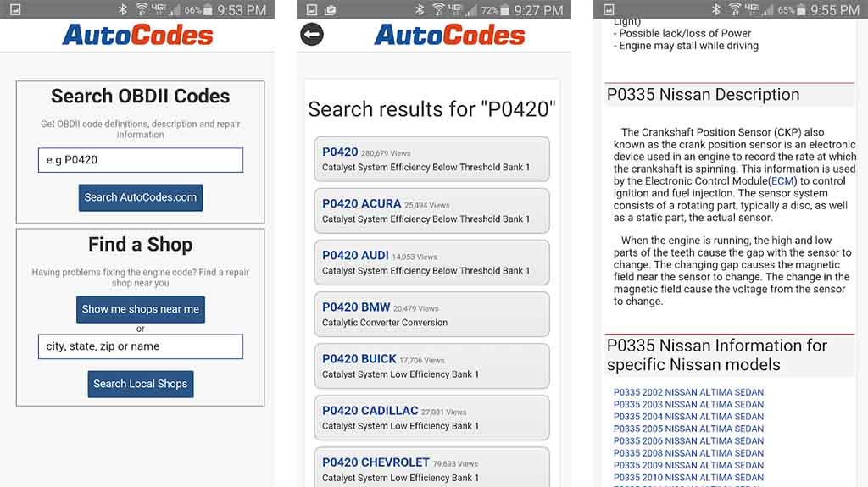Tap the 65% battery icon in the status bar
This screenshot has width=868, height=487.
pyautogui.click(x=801, y=9)
